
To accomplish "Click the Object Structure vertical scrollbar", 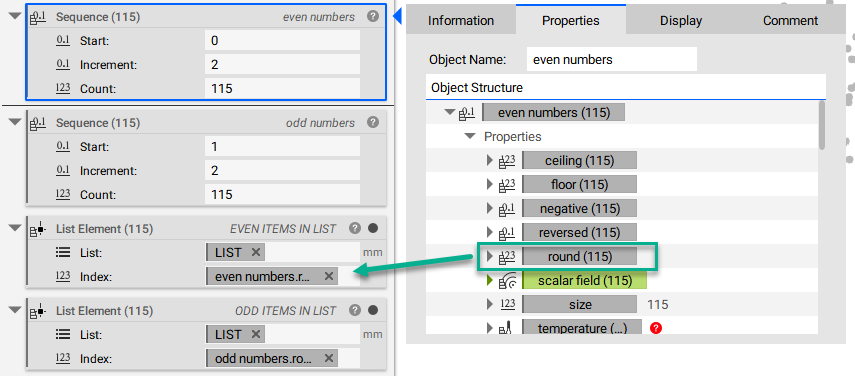I will pyautogui.click(x=822, y=125).
